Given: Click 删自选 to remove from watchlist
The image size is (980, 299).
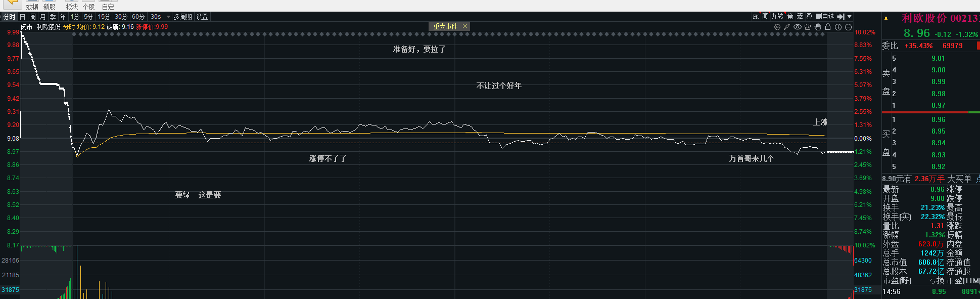Looking at the screenshot, I should coord(825,17).
